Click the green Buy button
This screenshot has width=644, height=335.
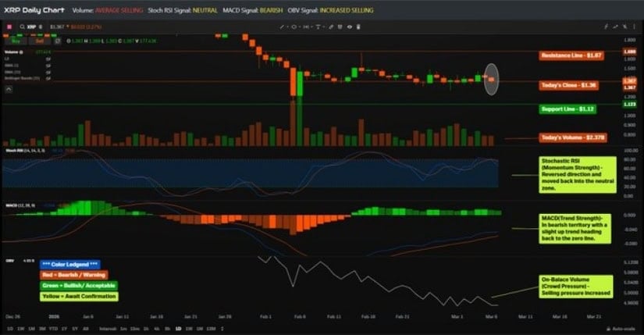(16, 41)
